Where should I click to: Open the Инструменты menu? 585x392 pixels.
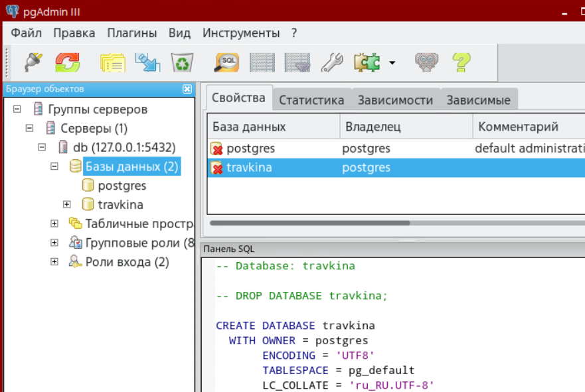click(x=241, y=33)
